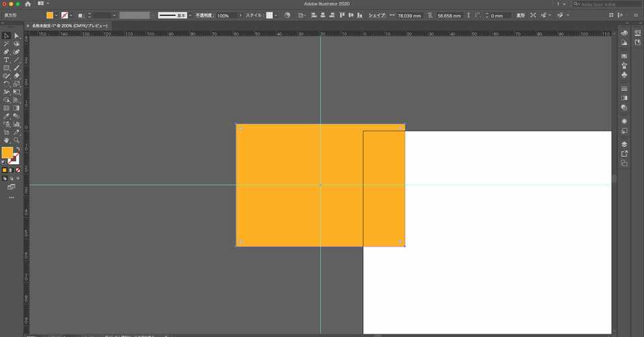Click the Isolate Selected Object icon
Screen dimensions: 644x337
533,15
